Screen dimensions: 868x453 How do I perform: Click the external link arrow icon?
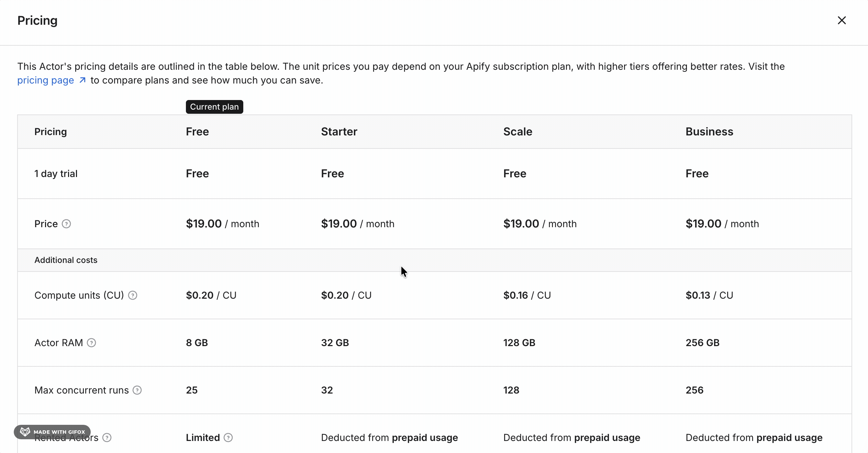tap(82, 80)
